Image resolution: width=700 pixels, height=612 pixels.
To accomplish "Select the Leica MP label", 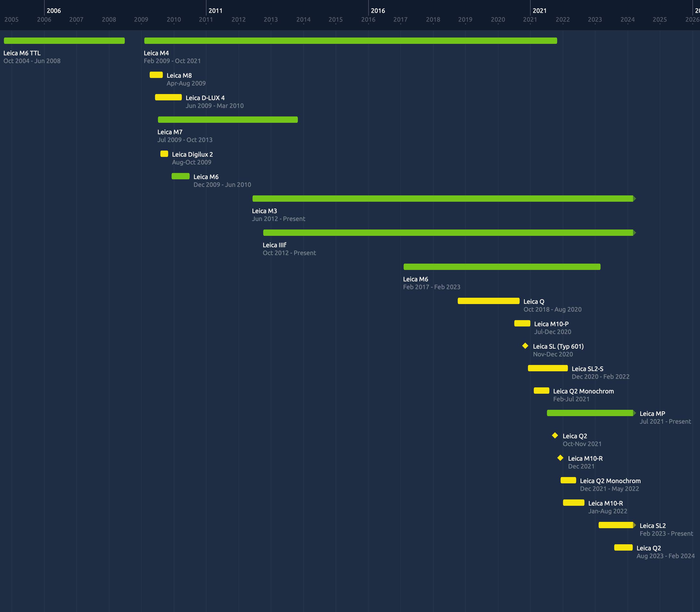I will click(652, 414).
